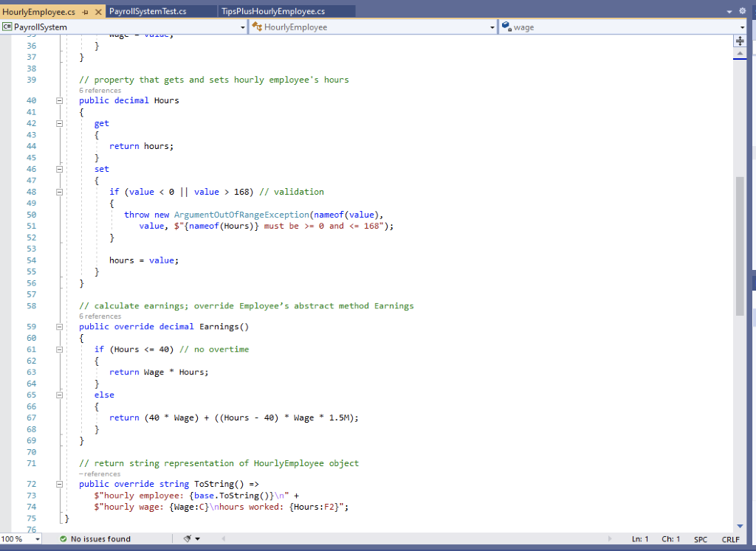Collapse the ToString method at line 72
This screenshot has height=551, width=756.
pyautogui.click(x=59, y=484)
